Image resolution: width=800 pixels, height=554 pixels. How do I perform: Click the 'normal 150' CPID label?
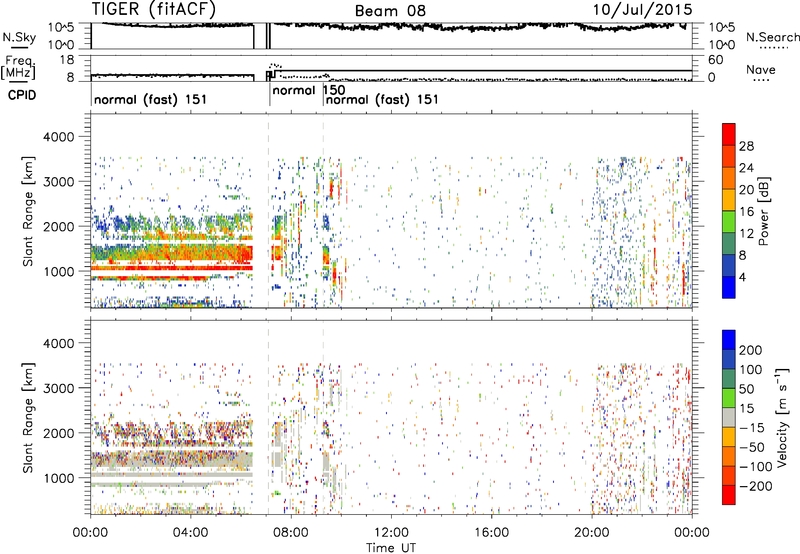[309, 90]
